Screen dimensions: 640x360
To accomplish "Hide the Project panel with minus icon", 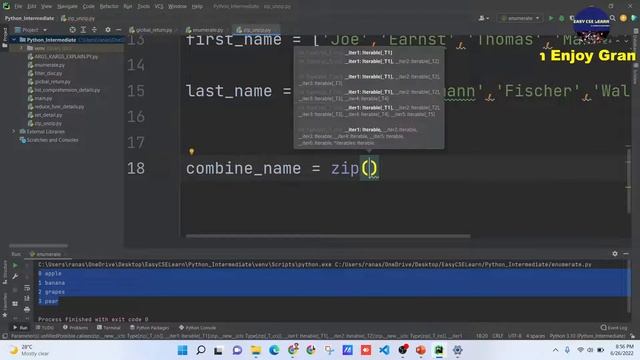I will click(118, 30).
